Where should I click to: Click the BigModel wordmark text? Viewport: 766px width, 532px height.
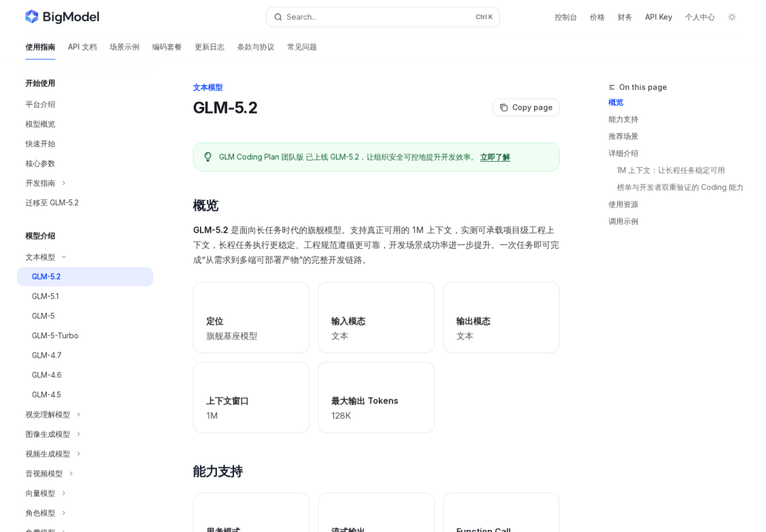[x=71, y=17]
